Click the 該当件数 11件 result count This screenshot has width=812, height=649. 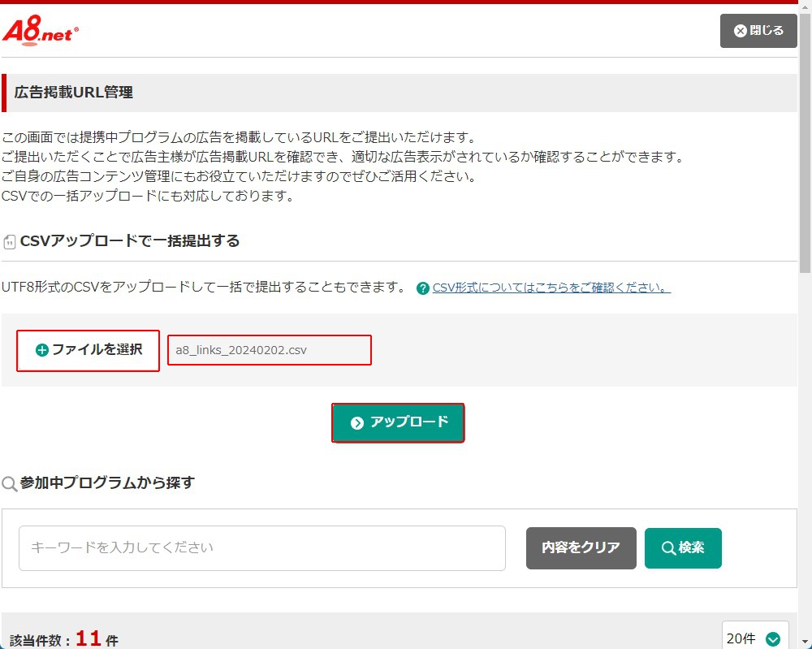pyautogui.click(x=64, y=640)
